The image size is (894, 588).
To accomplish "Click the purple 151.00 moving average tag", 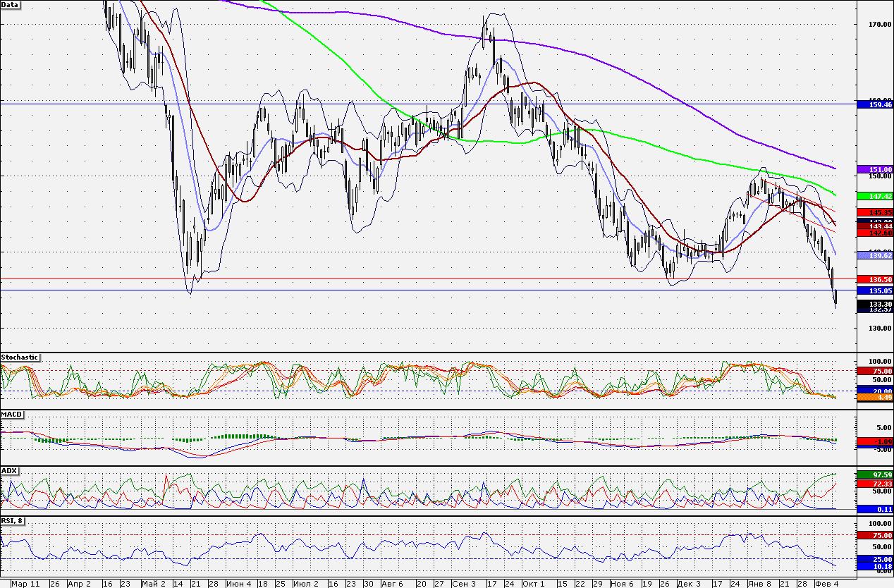I will (x=875, y=170).
